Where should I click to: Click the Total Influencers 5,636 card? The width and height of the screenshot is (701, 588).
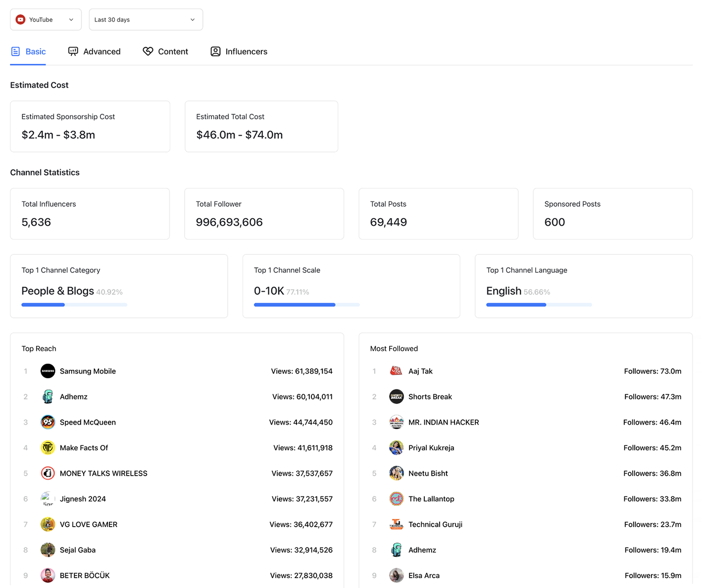click(90, 214)
